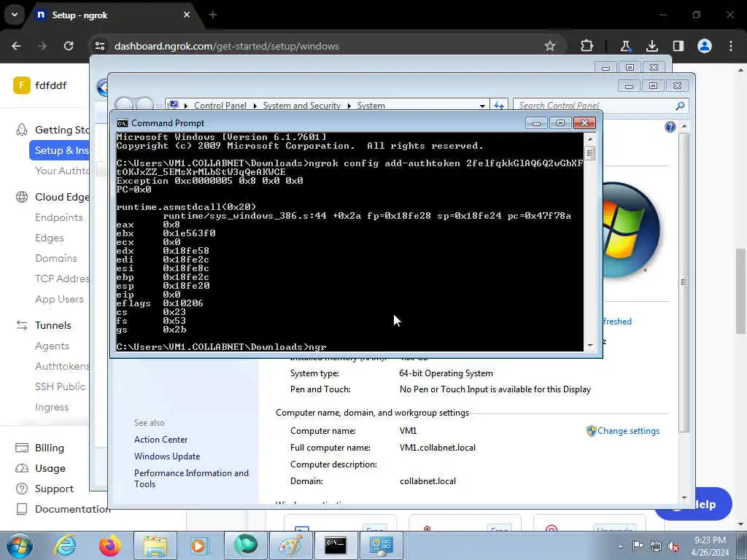Close the Setup - ngrok tab
This screenshot has height=560, width=747.
click(187, 15)
